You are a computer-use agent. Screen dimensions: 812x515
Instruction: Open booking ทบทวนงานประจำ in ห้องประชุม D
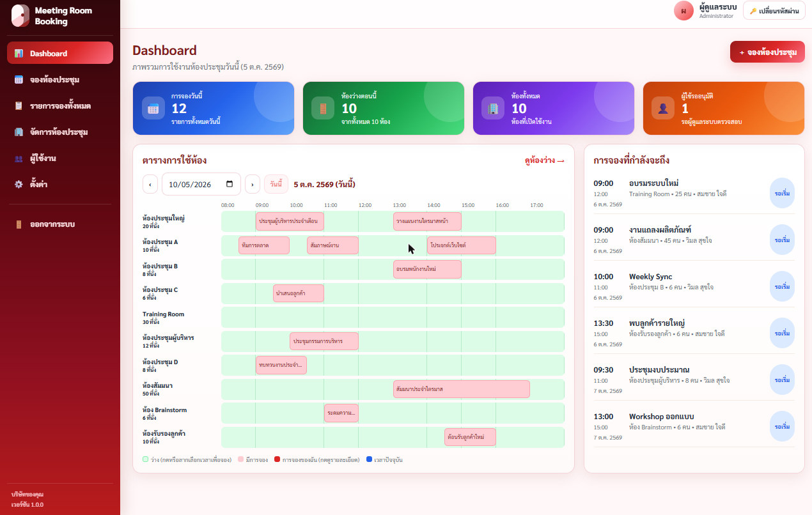(x=281, y=365)
